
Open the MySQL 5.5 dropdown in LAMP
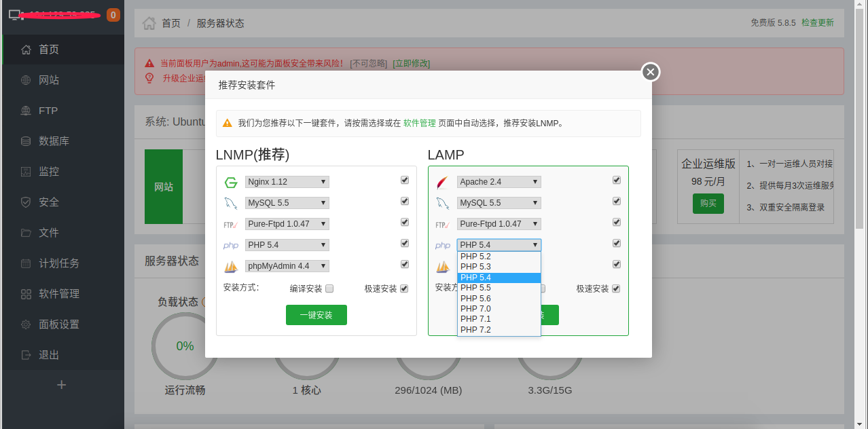tap(499, 203)
